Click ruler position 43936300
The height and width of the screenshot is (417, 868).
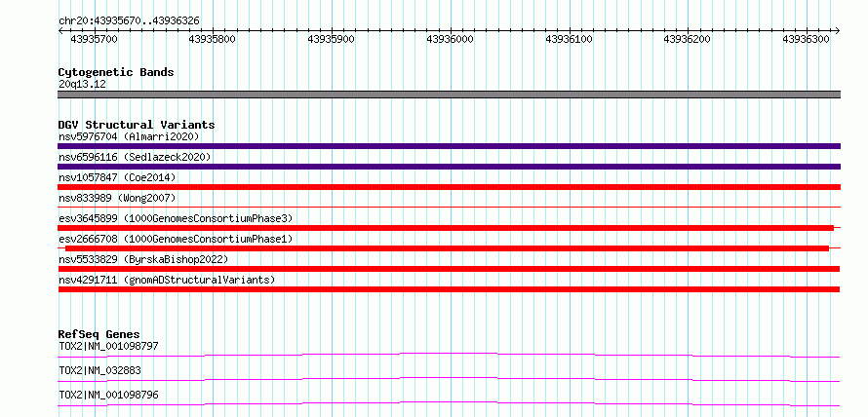(x=806, y=39)
